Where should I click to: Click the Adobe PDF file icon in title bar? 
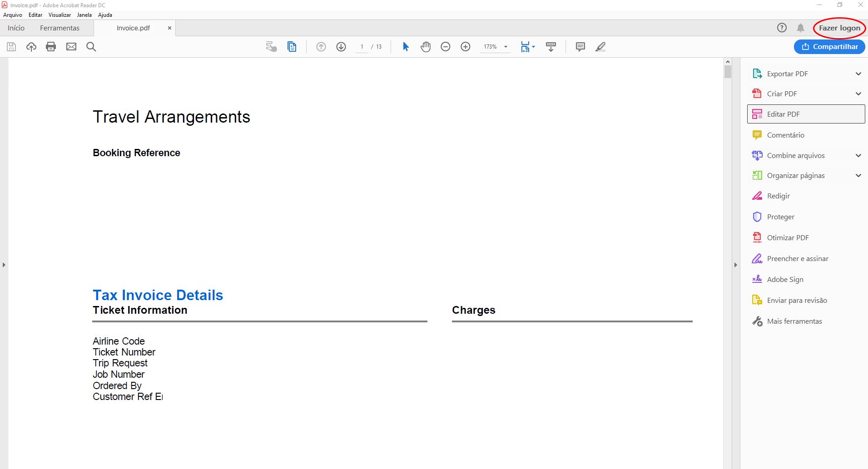[x=5, y=5]
